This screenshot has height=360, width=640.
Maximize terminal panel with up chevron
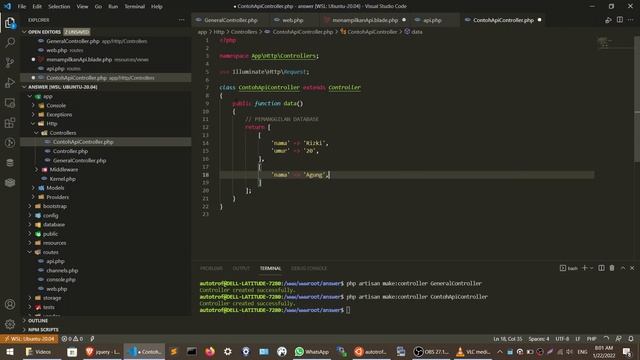pyautogui.click(x=623, y=268)
